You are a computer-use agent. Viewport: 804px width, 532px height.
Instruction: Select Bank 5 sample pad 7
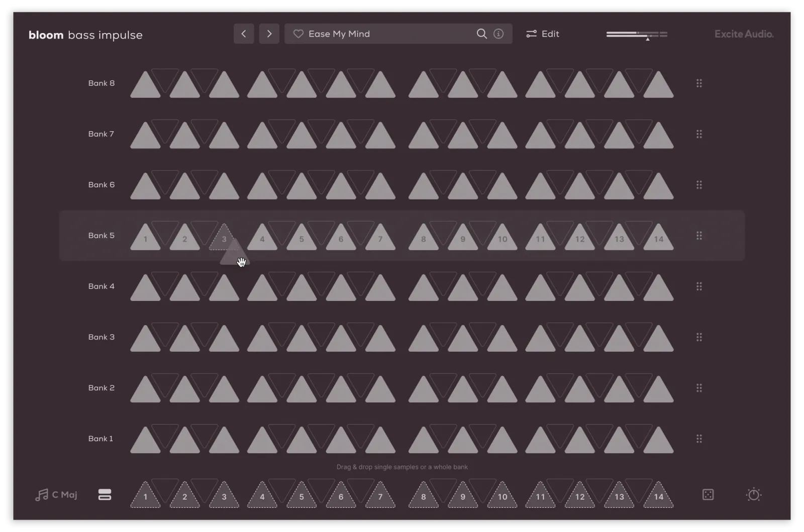(380, 238)
